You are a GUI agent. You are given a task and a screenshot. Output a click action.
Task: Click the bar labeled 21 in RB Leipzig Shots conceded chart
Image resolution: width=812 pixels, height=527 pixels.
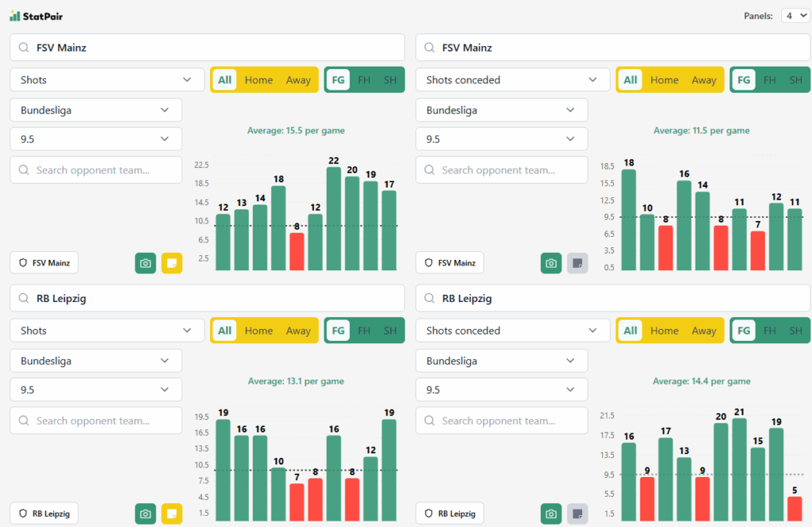[740, 469]
